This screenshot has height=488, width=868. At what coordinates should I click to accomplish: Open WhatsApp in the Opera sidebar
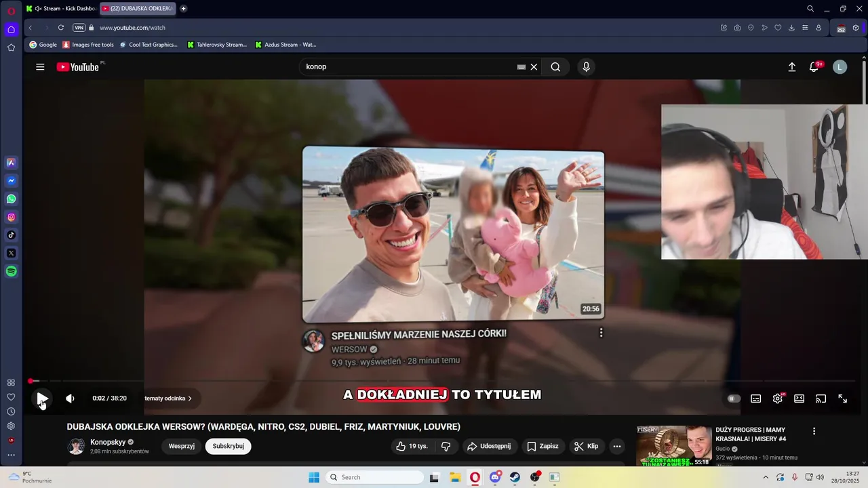click(x=11, y=199)
